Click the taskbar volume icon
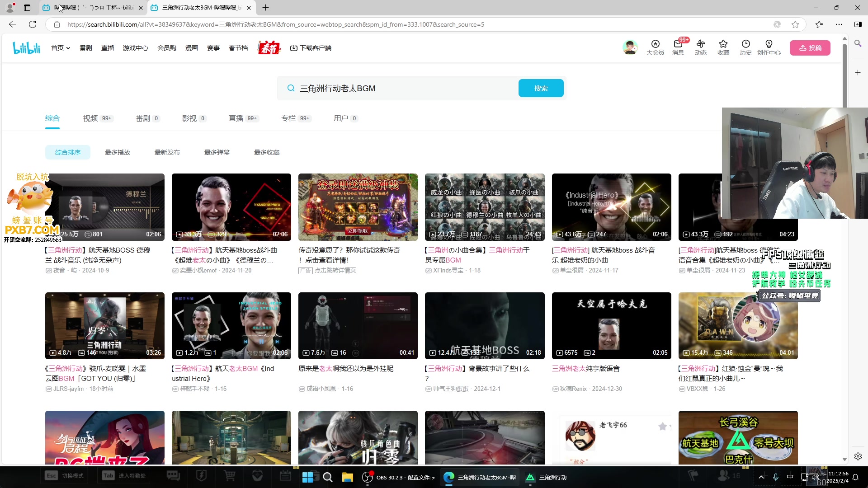The width and height of the screenshot is (868, 488). (815, 477)
